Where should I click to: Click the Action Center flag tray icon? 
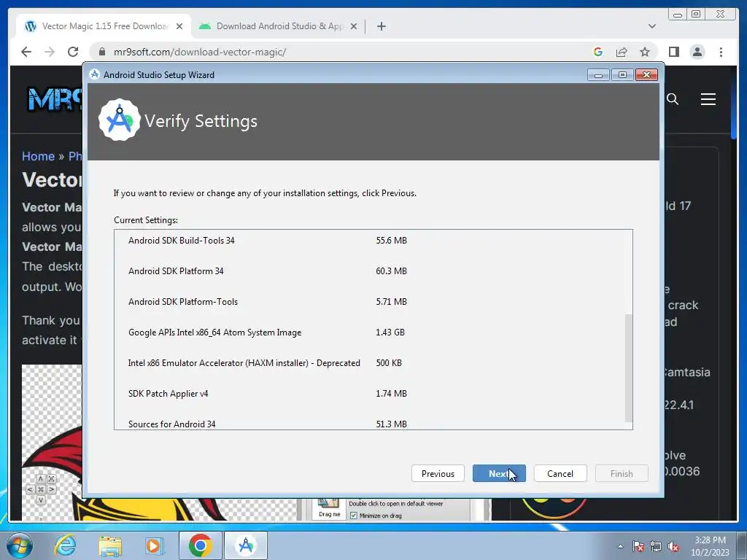(x=638, y=546)
